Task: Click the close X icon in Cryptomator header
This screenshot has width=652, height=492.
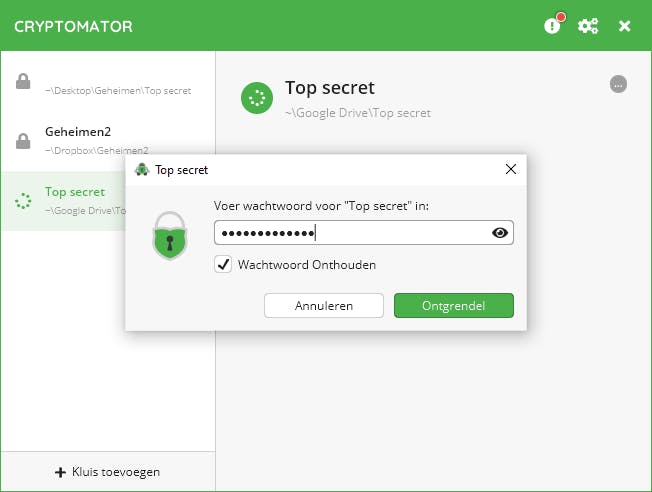Action: (x=625, y=26)
